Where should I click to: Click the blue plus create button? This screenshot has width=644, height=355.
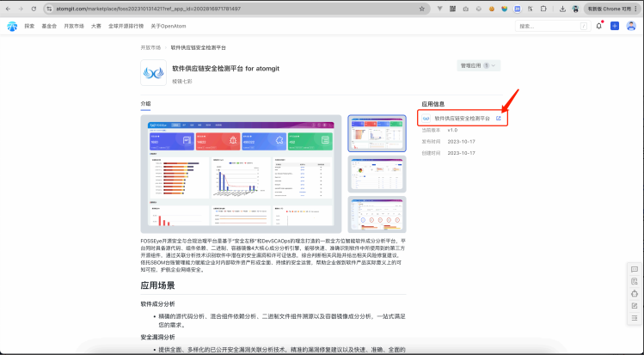(x=615, y=26)
